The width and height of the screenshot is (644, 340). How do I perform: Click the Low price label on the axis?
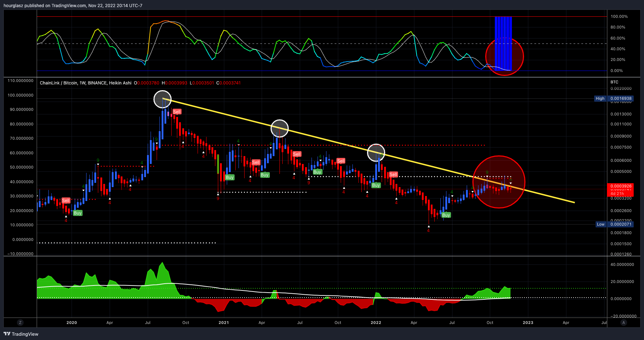tap(601, 224)
